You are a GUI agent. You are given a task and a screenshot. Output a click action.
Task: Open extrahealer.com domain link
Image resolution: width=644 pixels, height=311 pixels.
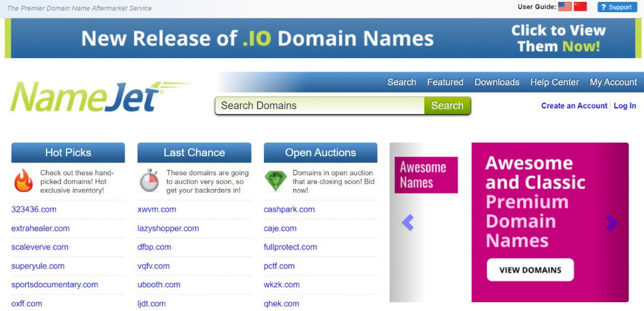[x=40, y=229]
